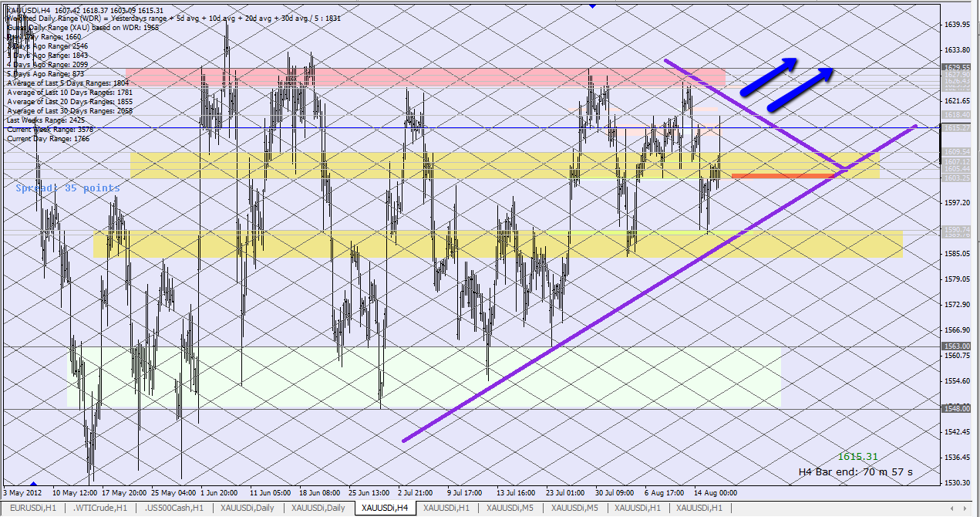The image size is (980, 517).
Task: Click the "14 Aug 00:00" time scale label
Action: point(716,492)
